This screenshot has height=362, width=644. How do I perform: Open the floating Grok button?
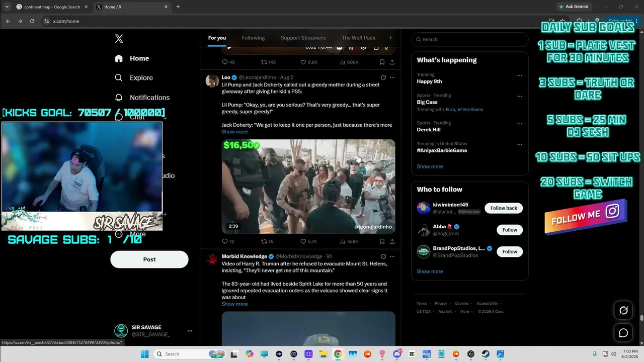[623, 310]
